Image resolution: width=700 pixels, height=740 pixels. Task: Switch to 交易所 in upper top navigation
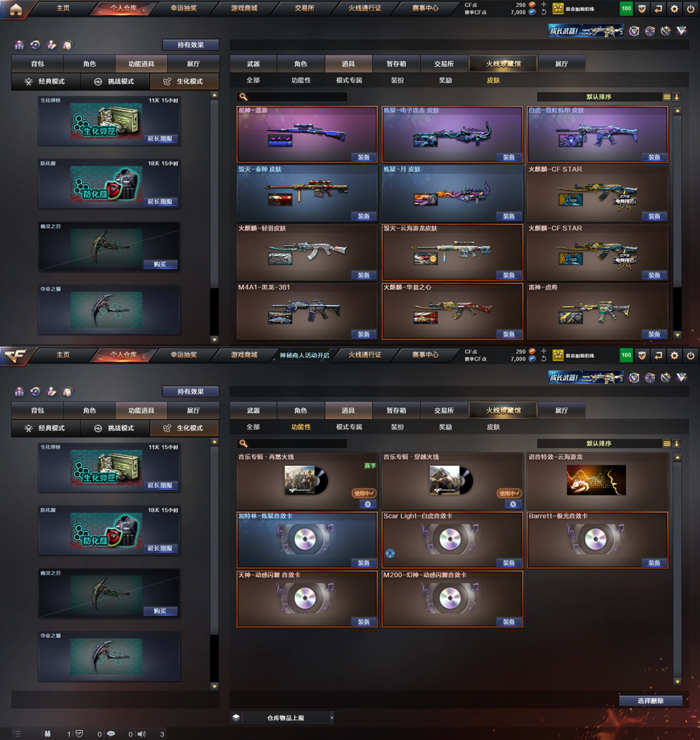pyautogui.click(x=305, y=8)
